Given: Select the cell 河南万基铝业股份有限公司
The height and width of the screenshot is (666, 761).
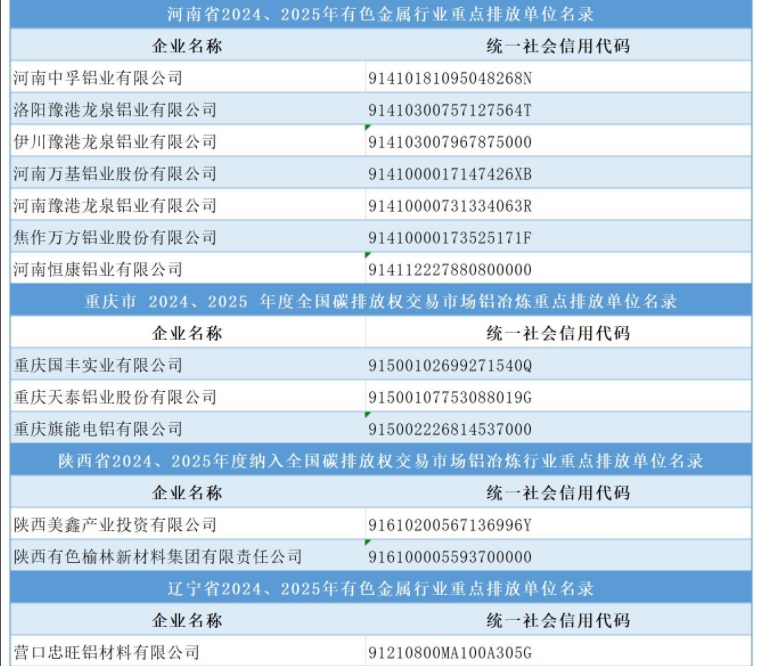Looking at the screenshot, I should pyautogui.click(x=187, y=173).
